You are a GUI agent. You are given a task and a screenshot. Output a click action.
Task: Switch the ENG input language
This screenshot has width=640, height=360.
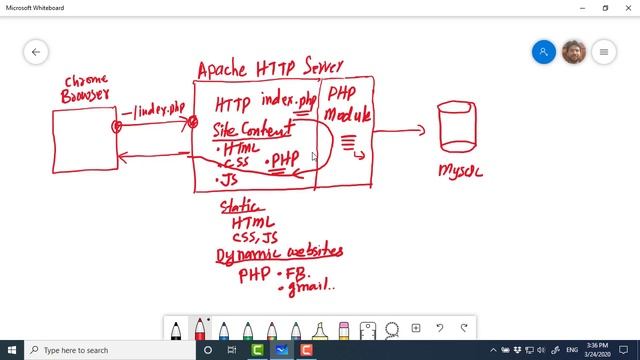[572, 350]
